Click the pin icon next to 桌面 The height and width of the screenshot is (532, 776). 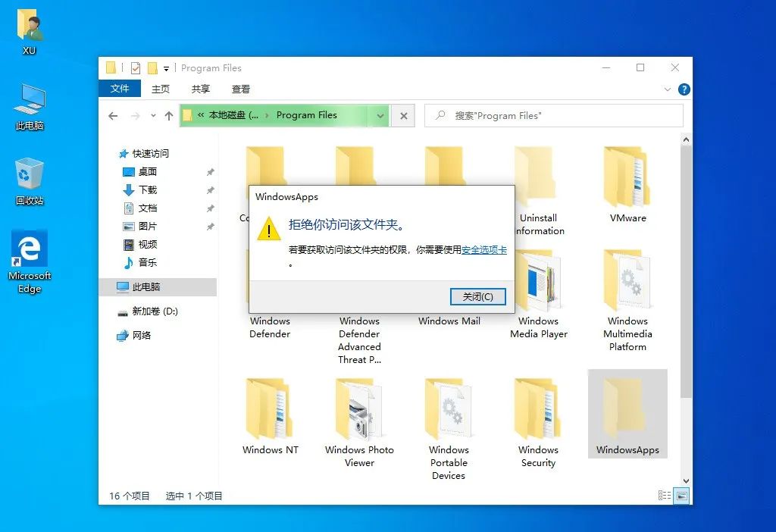point(211,172)
